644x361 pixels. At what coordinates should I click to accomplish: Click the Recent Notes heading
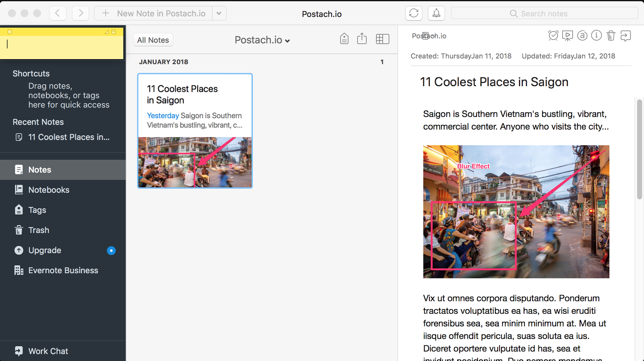pos(38,122)
